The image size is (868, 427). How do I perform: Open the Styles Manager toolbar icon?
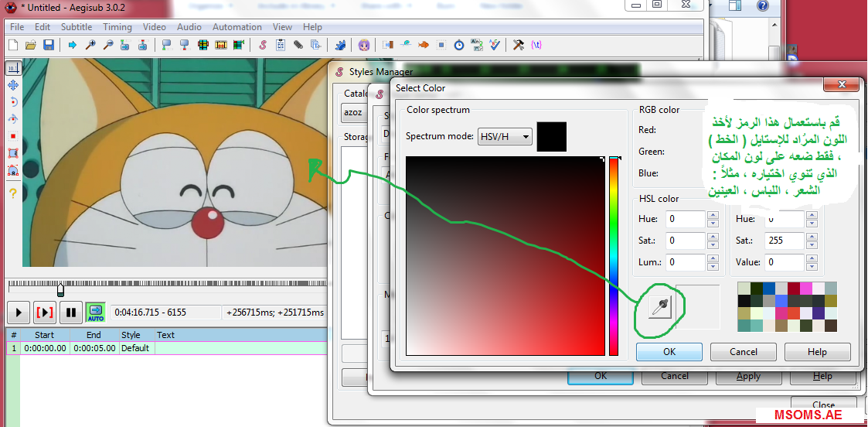263,45
